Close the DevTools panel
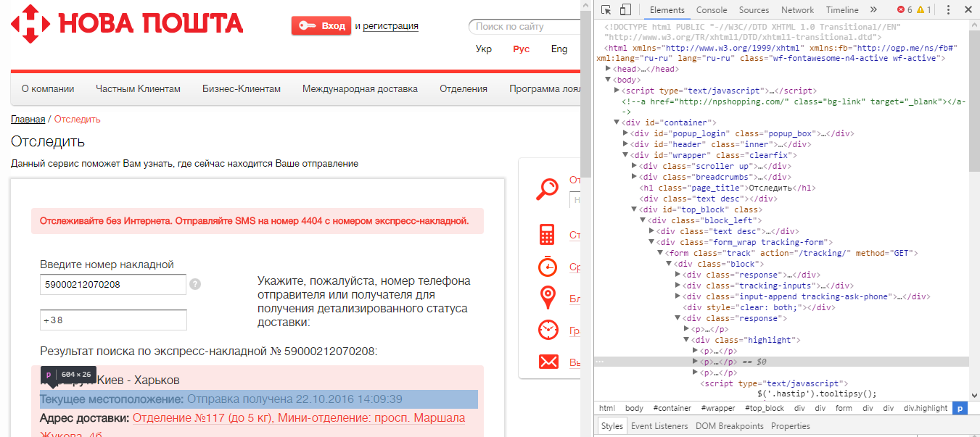Screen dimensions: 980x437 [x=968, y=10]
